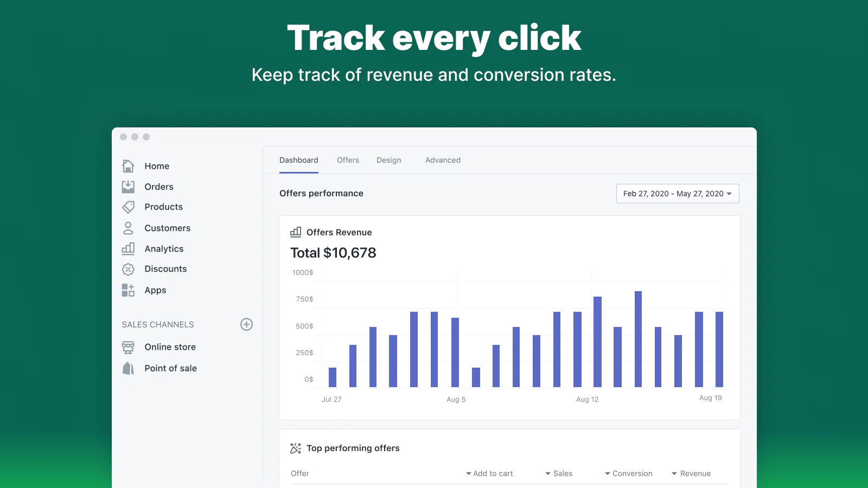
Task: Add a sales channel with plus icon
Action: [246, 324]
